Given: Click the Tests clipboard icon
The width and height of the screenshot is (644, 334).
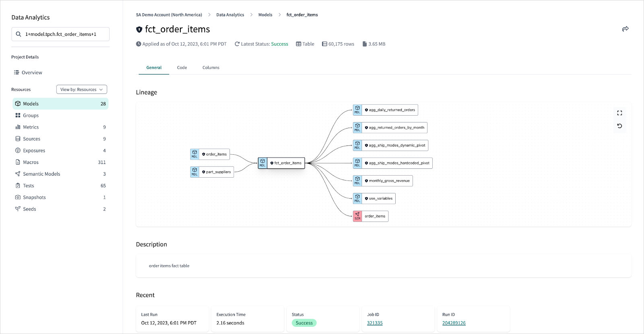Looking at the screenshot, I should pos(18,185).
